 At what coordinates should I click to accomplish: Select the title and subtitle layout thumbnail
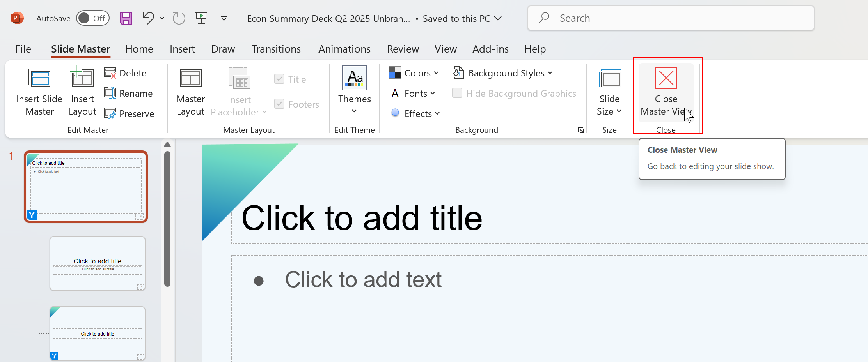point(98,263)
